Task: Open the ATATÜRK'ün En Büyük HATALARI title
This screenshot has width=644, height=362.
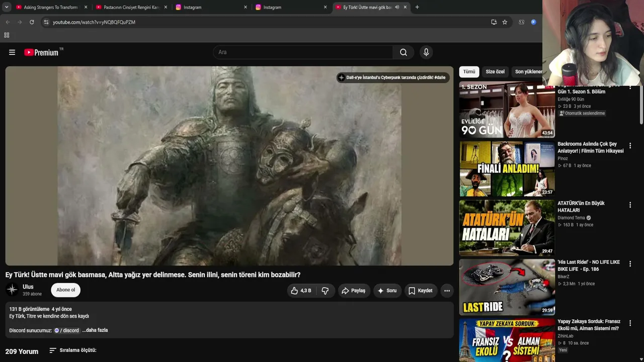Action: [581, 207]
